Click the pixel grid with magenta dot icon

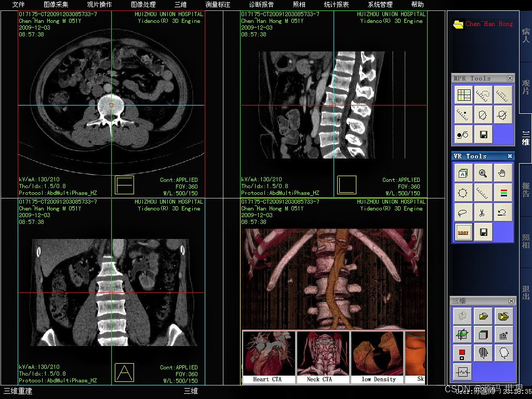(504, 335)
